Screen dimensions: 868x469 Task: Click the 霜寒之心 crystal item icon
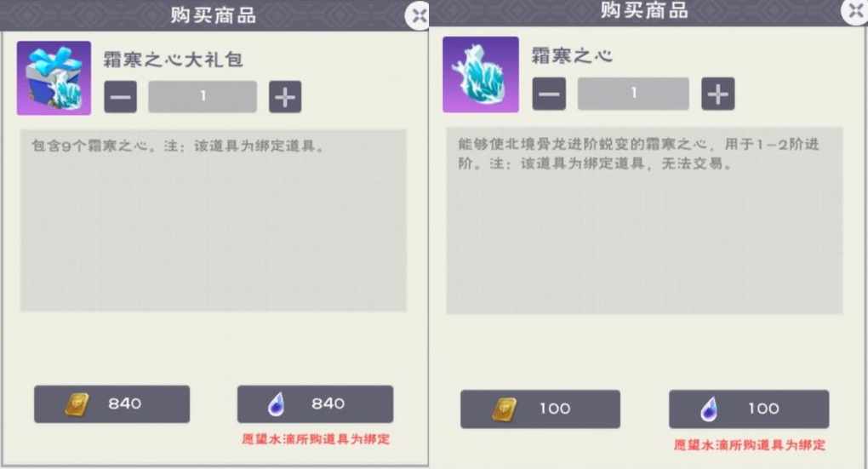click(x=481, y=75)
